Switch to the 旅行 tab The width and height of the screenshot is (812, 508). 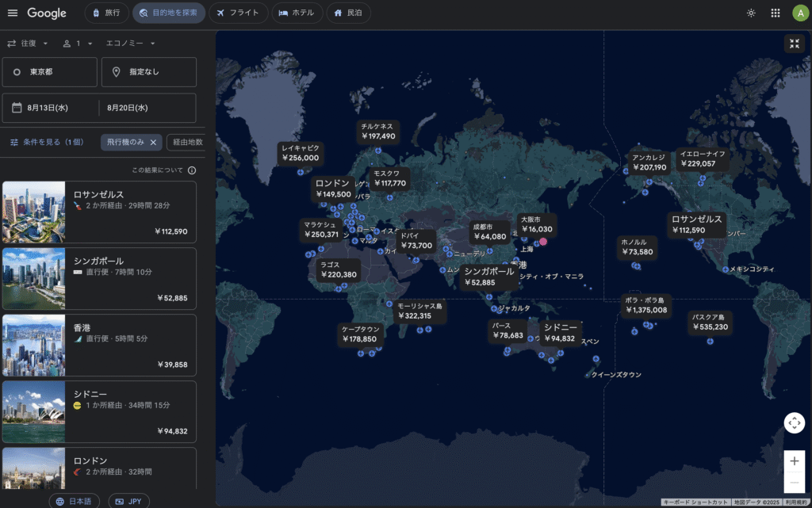(x=107, y=13)
